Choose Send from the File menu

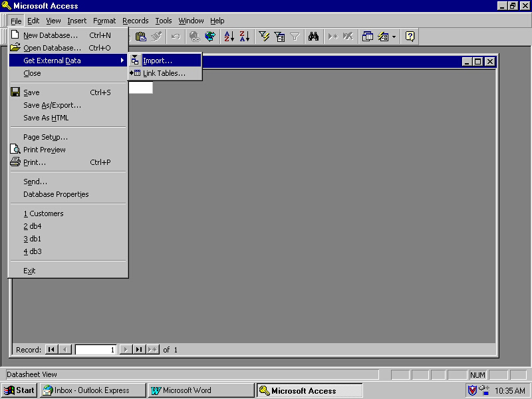pyautogui.click(x=68, y=182)
